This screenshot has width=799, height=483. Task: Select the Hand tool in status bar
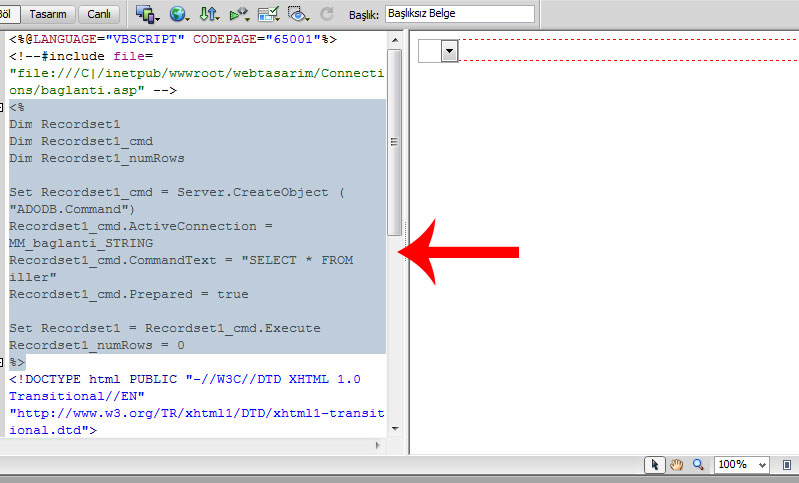point(677,465)
